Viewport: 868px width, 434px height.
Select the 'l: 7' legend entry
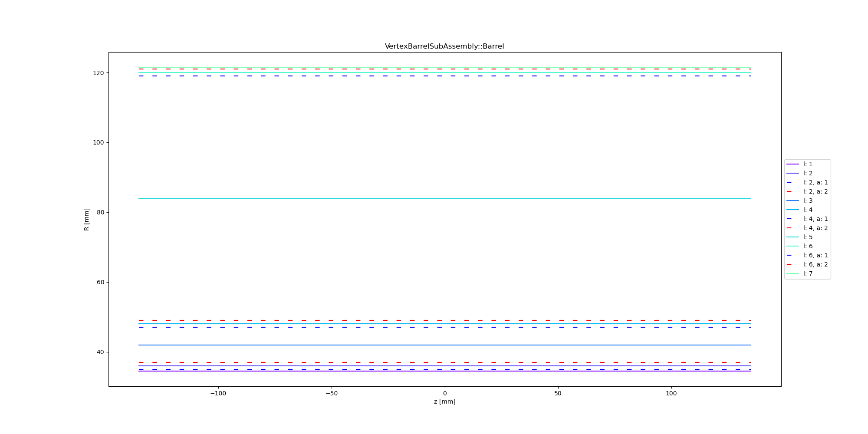pos(808,273)
